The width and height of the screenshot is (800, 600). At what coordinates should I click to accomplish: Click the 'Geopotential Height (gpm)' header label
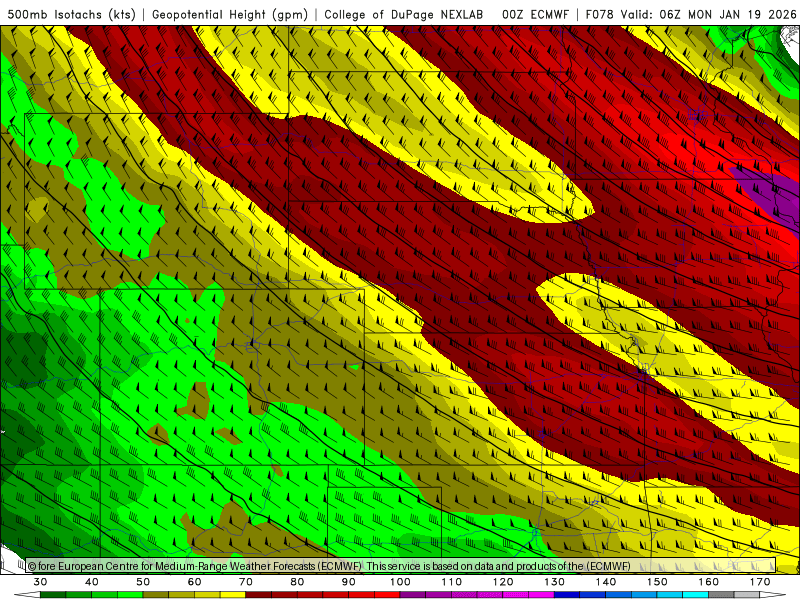click(230, 15)
